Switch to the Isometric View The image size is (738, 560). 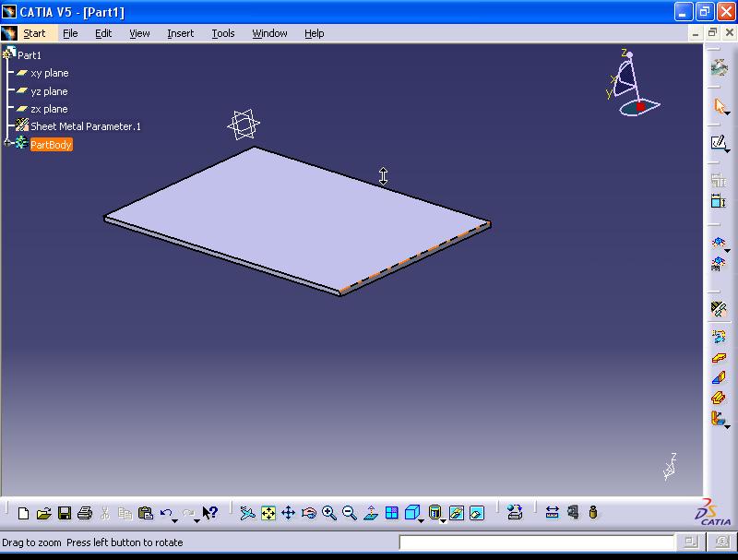(411, 510)
